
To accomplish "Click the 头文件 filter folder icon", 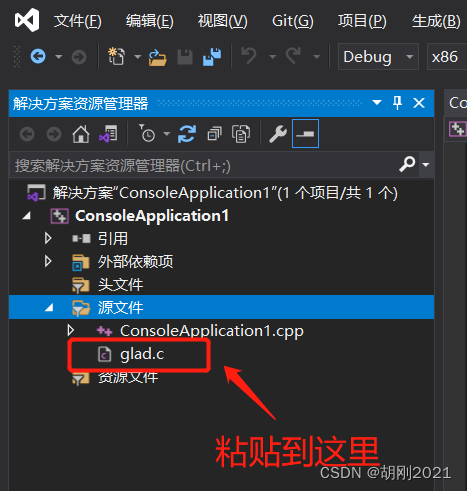I will (x=81, y=285).
